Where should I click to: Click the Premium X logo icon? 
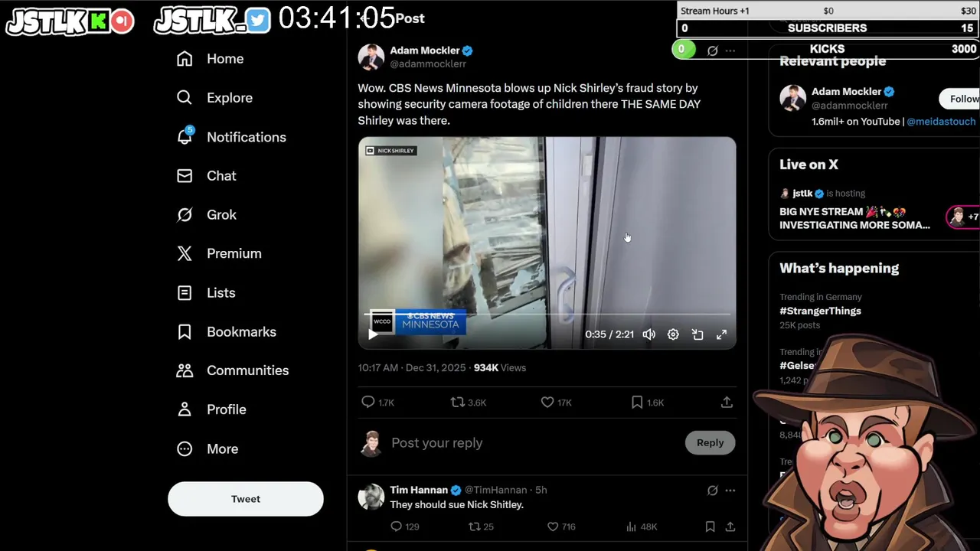[185, 253]
